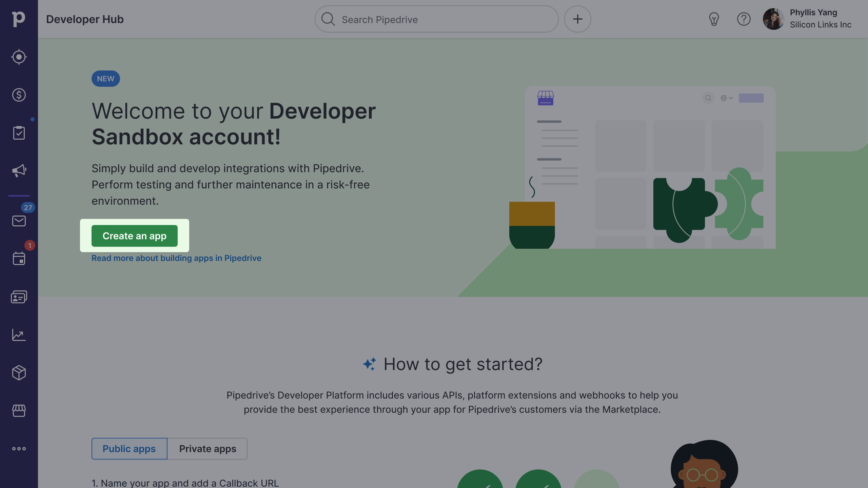Click the Search Pipedrive input field
868x488 pixels.
(436, 19)
